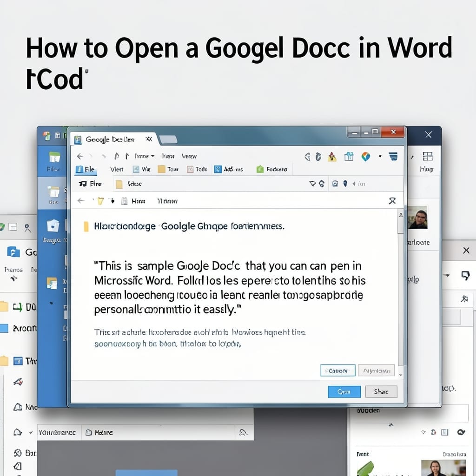Close the 'Google DesDex' tab
Image resolution: width=476 pixels, height=476 pixels.
(x=149, y=139)
